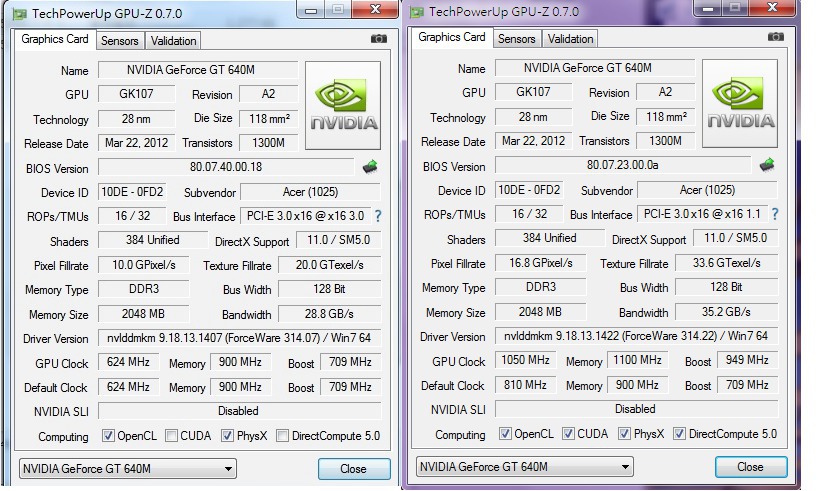836x491 pixels.
Task: Select Graphics Card tab in right window
Action: tap(452, 37)
